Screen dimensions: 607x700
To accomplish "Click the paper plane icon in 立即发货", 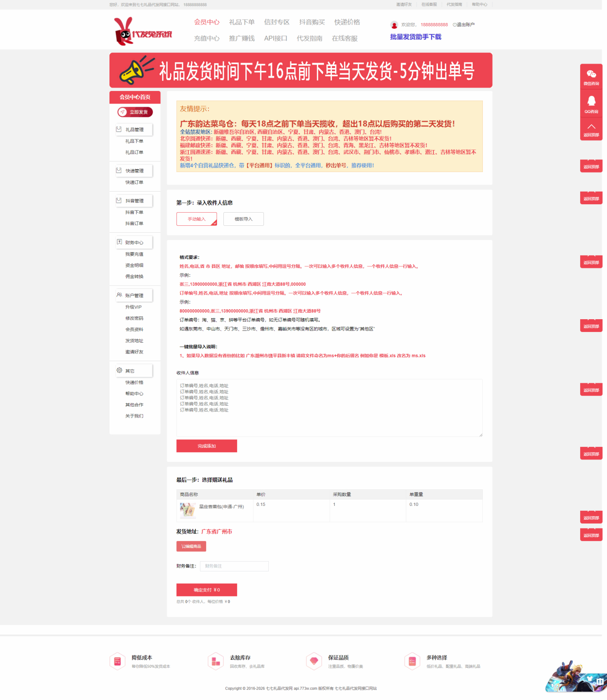I will (x=123, y=112).
